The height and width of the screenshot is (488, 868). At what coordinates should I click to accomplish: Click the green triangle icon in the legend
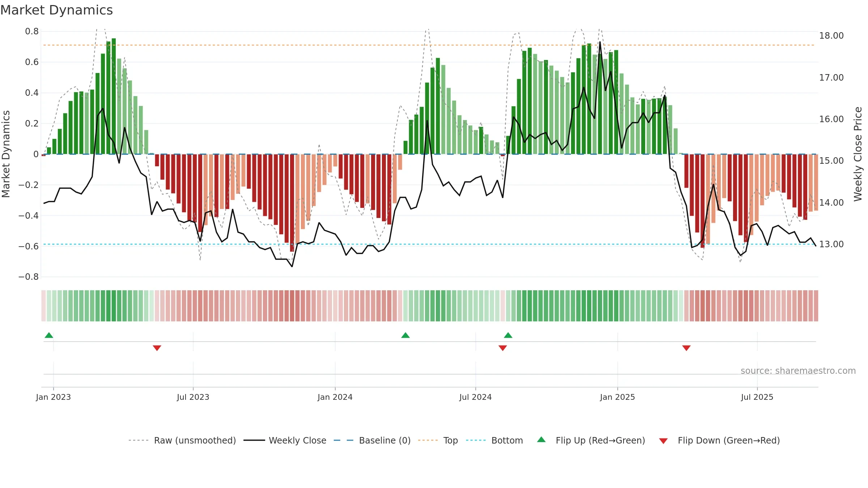[541, 440]
